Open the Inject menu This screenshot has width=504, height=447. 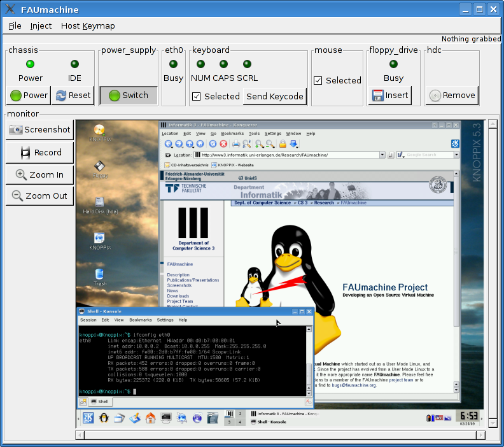pos(41,26)
